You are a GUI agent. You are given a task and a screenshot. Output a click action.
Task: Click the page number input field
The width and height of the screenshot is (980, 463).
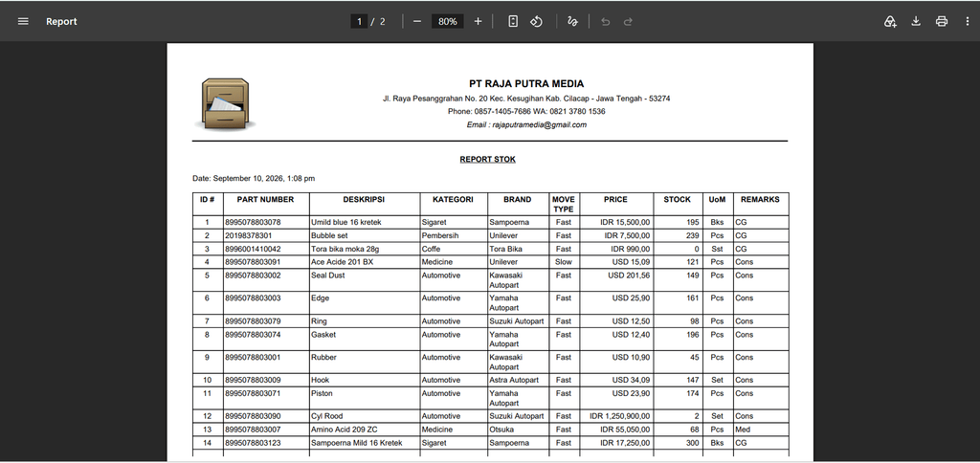click(x=360, y=21)
